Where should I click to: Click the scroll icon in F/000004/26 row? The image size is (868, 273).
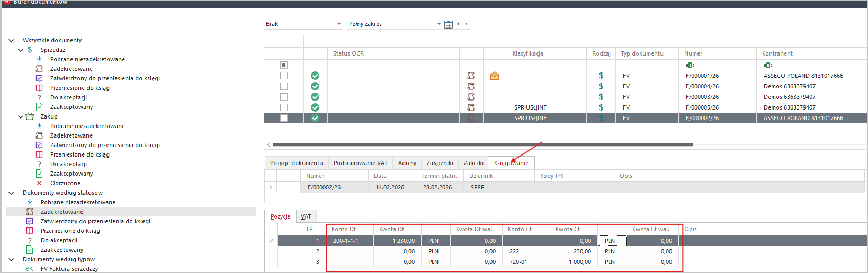coord(471,86)
